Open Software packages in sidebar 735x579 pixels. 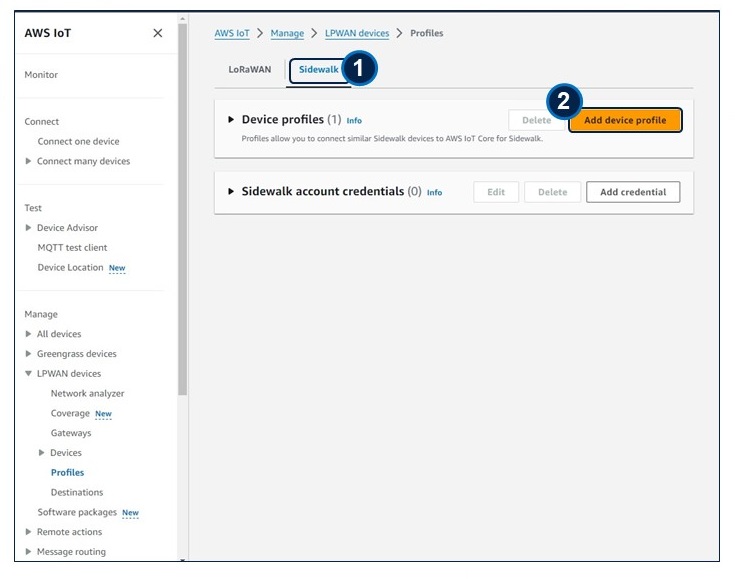tap(77, 512)
